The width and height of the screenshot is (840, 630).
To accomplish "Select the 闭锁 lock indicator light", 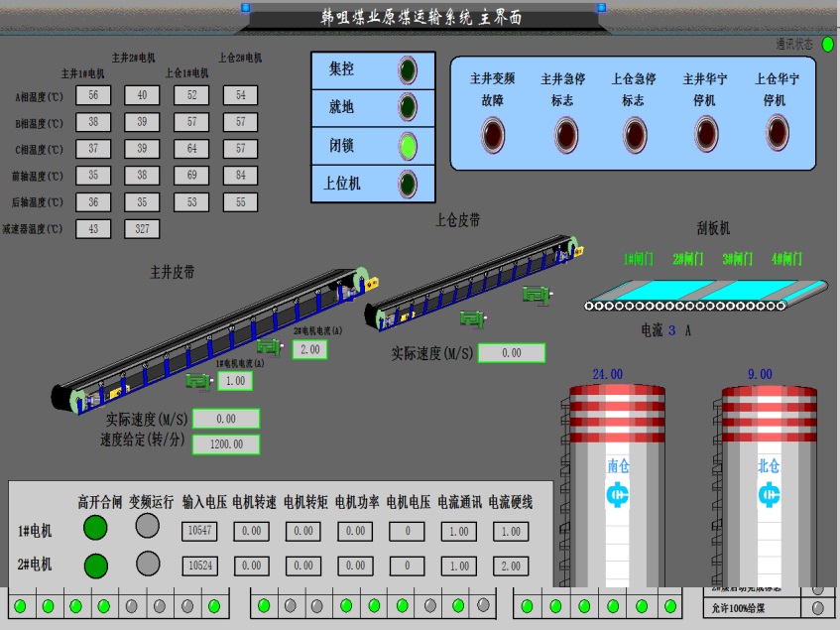I will (x=407, y=146).
